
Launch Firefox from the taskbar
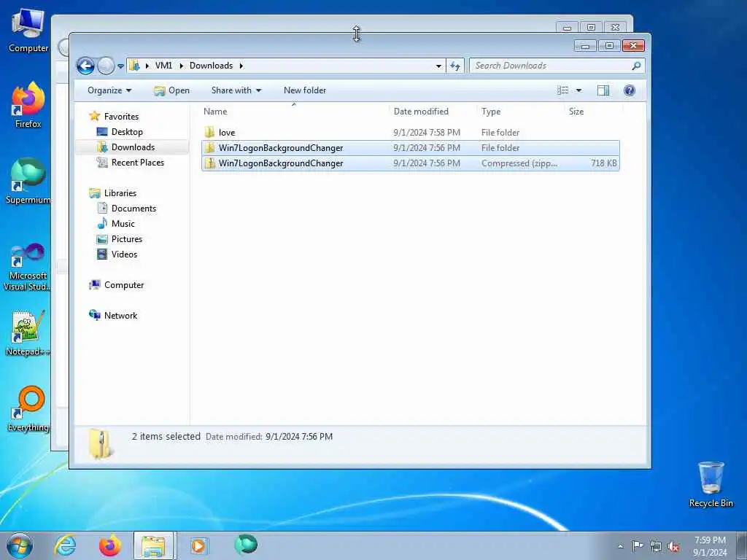pyautogui.click(x=109, y=545)
